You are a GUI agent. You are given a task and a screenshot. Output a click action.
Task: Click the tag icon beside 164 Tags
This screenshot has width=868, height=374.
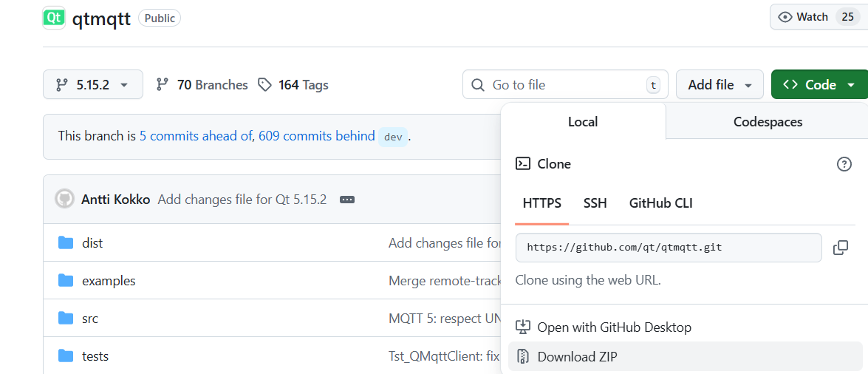pos(265,85)
